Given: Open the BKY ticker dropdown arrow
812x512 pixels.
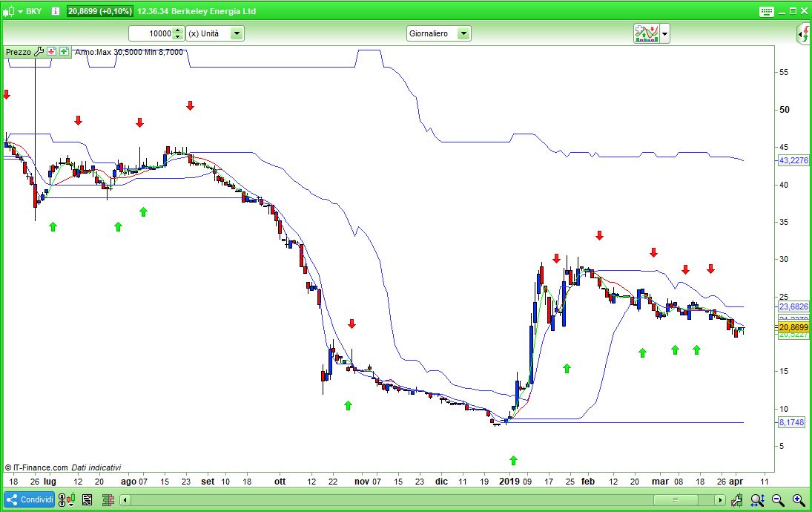Looking at the screenshot, I should tap(20, 11).
